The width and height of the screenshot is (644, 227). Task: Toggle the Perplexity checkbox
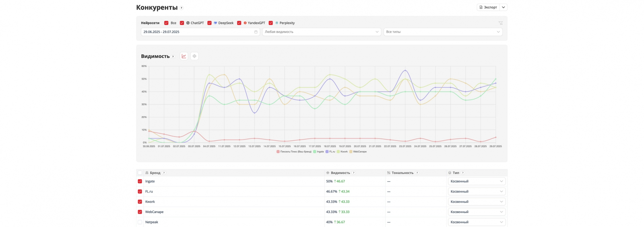pos(271,23)
